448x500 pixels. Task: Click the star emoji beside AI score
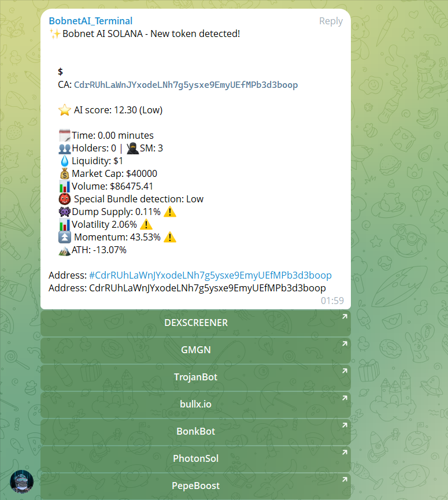click(x=64, y=110)
